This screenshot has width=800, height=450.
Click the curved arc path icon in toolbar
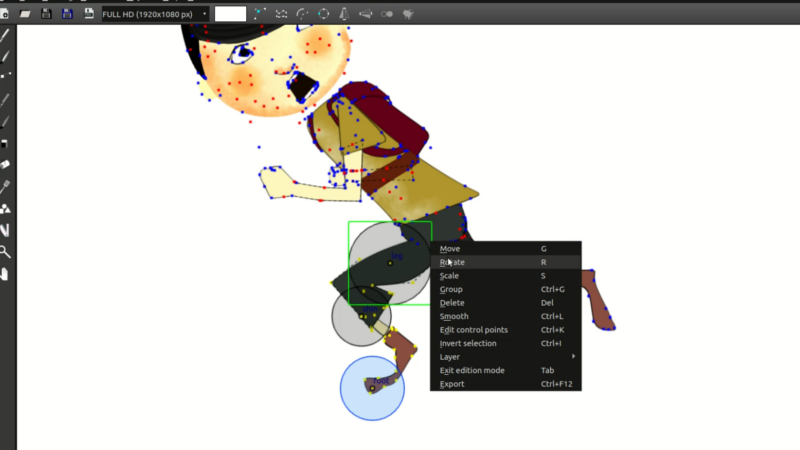(303, 14)
